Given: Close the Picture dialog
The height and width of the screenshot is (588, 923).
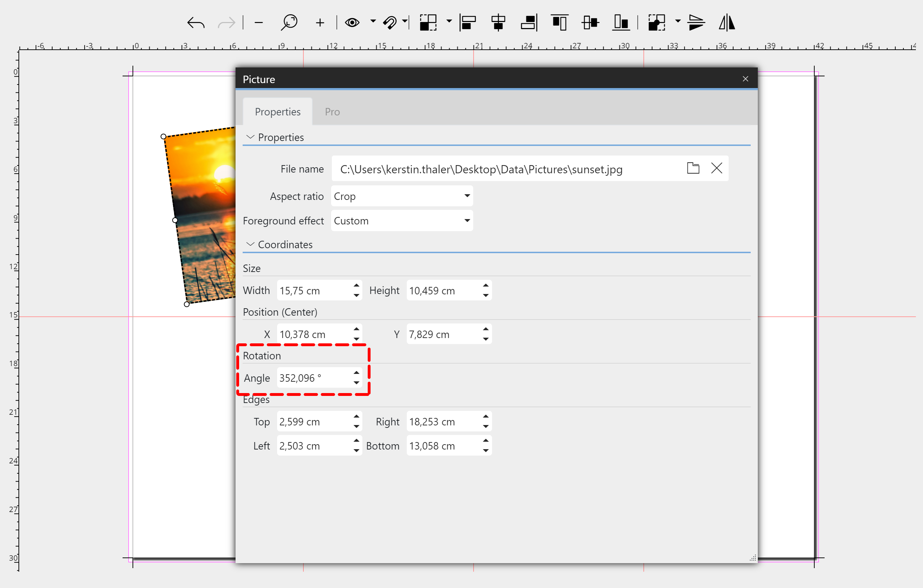Looking at the screenshot, I should click(x=745, y=79).
